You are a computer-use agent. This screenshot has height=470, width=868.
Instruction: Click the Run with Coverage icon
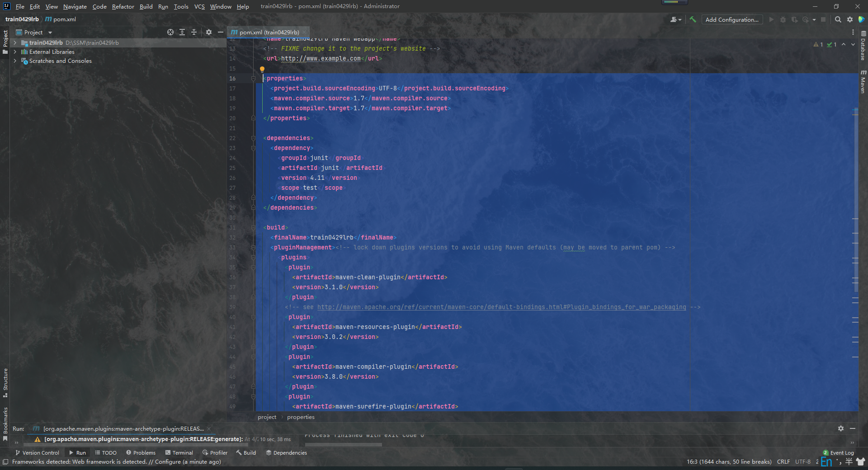[794, 19]
